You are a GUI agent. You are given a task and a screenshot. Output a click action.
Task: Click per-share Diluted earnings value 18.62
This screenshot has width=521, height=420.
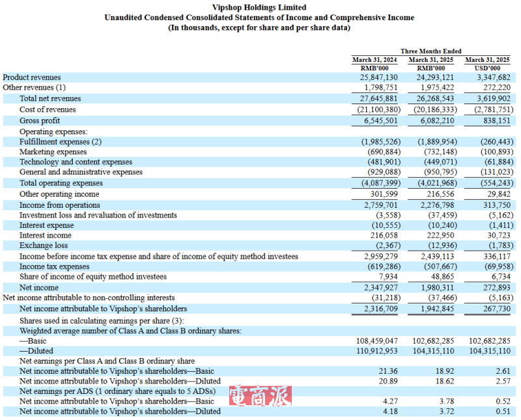pyautogui.click(x=445, y=381)
